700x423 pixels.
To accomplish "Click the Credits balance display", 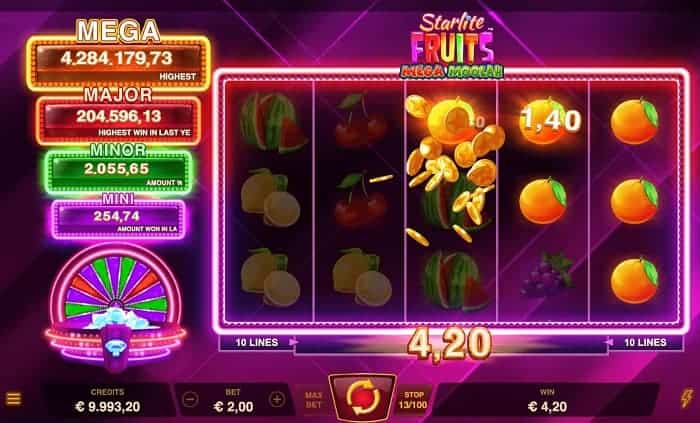I will pos(108,400).
